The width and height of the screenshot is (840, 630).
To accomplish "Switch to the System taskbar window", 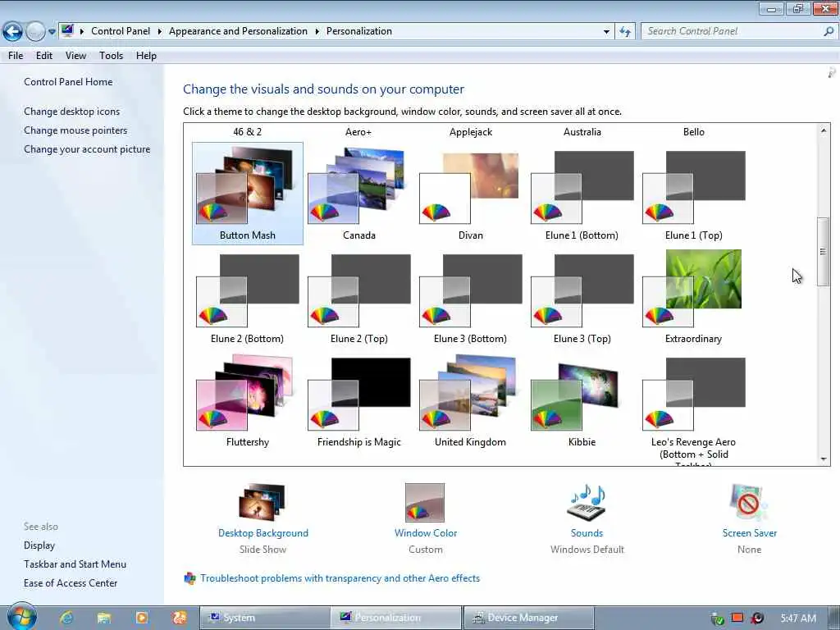I will (x=265, y=618).
